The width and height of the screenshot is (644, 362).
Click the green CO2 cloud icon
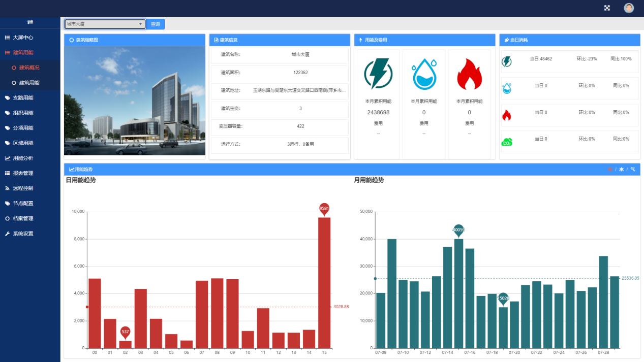click(x=507, y=142)
